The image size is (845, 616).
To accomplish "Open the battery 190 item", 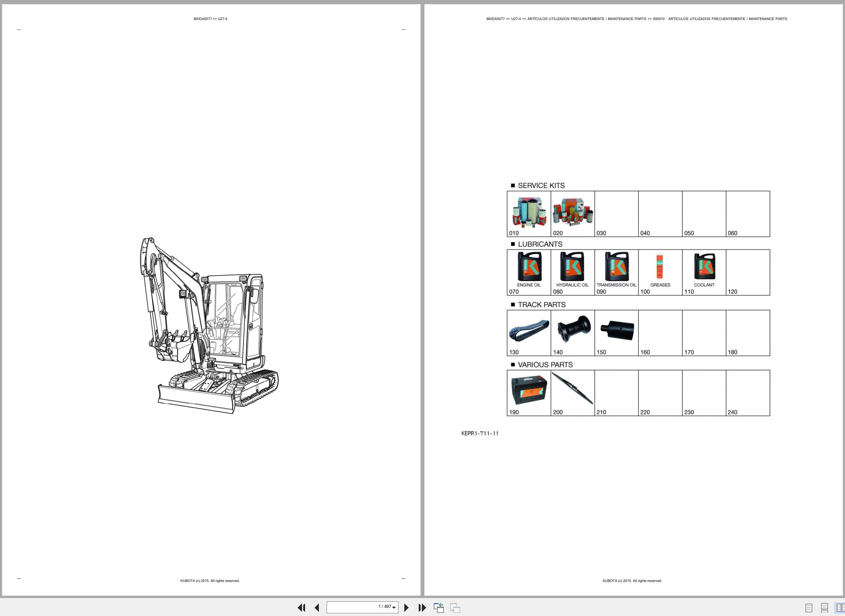I will click(529, 393).
